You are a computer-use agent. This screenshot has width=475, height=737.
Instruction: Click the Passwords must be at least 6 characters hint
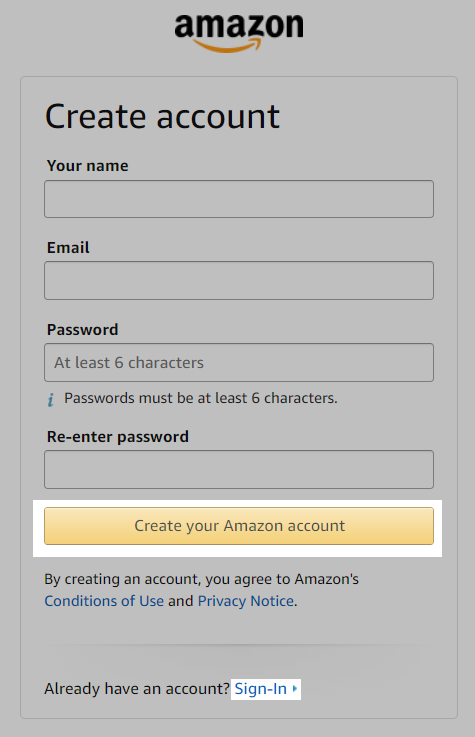click(x=201, y=398)
